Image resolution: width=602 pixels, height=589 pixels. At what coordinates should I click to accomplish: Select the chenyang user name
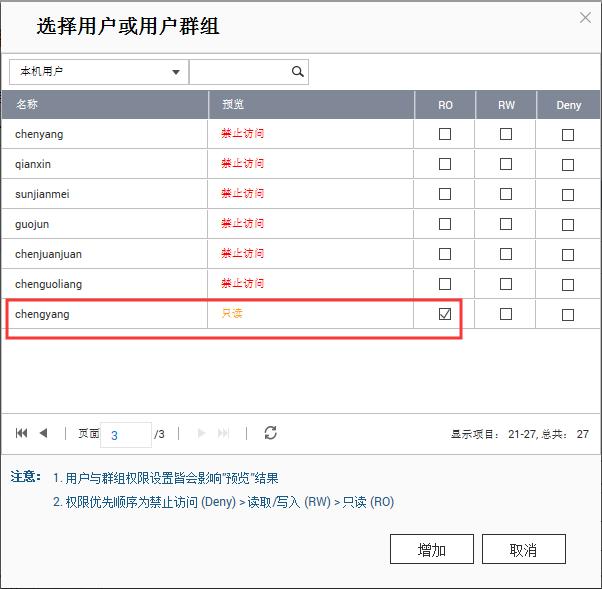coord(39,135)
